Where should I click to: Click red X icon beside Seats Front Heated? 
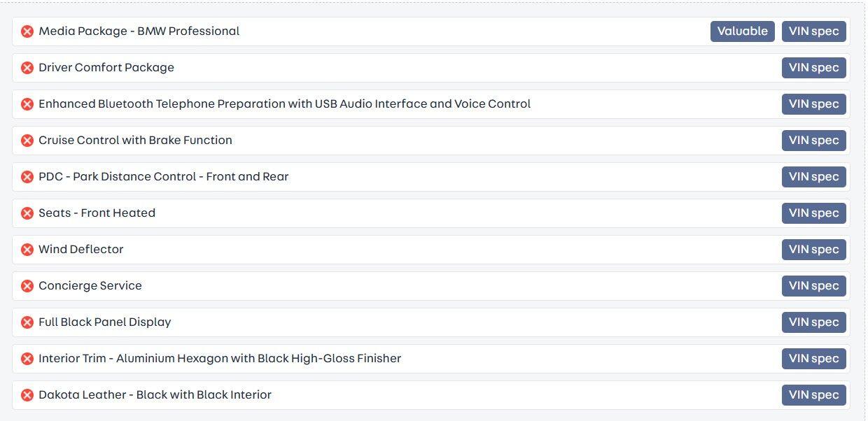27,213
